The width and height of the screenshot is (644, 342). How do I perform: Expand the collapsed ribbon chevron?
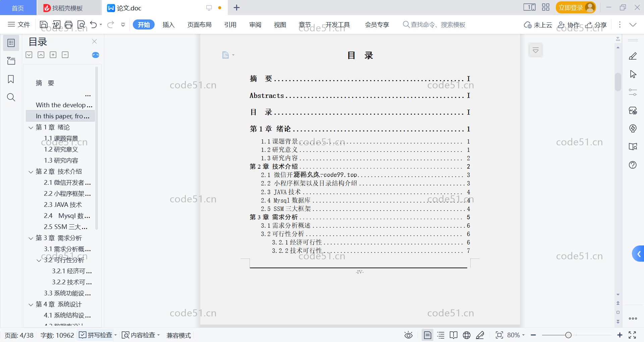click(x=633, y=24)
